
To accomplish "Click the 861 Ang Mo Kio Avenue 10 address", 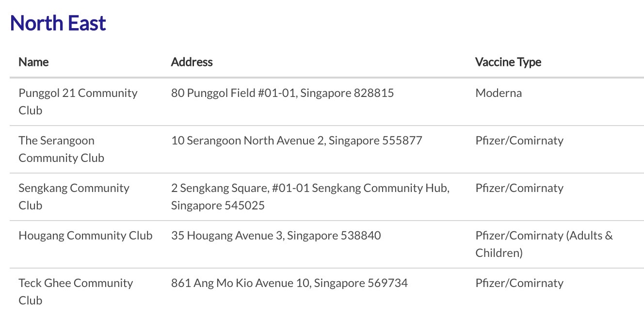I will pyautogui.click(x=290, y=283).
